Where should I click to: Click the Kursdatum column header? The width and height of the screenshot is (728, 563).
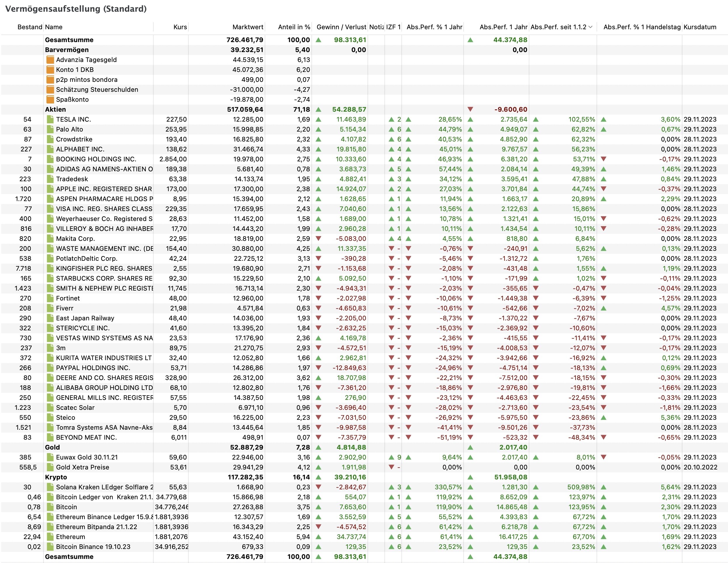(700, 27)
